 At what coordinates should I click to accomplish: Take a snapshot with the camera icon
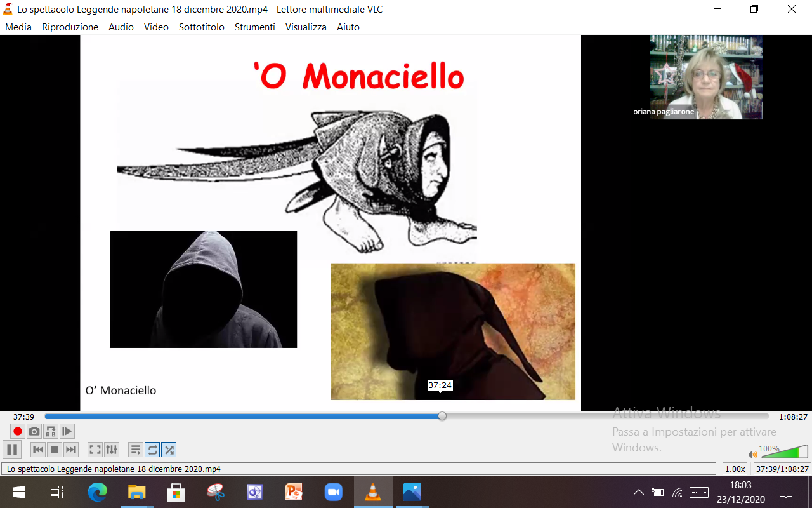click(x=34, y=431)
